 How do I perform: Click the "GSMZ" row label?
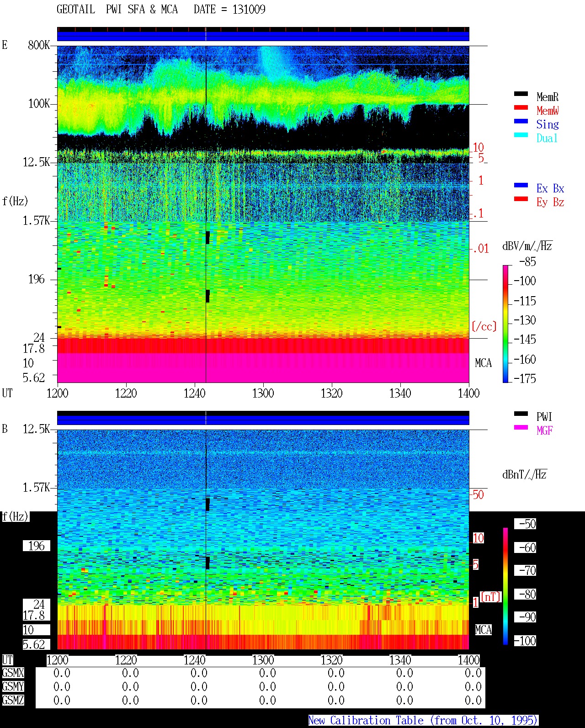[x=13, y=700]
